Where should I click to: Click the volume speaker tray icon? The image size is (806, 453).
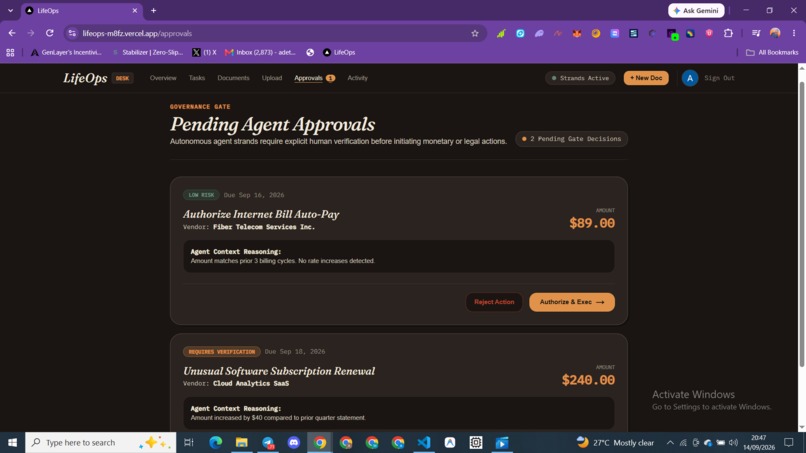pyautogui.click(x=734, y=443)
